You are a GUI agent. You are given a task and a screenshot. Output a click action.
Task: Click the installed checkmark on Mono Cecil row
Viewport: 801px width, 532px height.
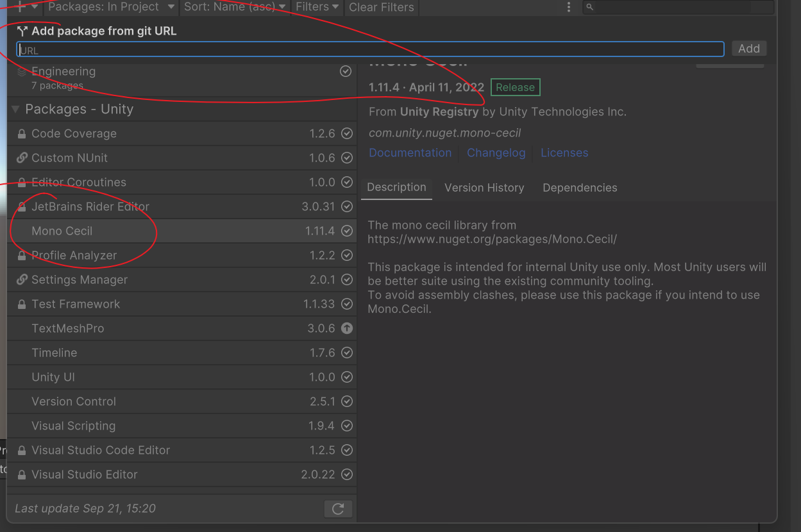pos(347,231)
